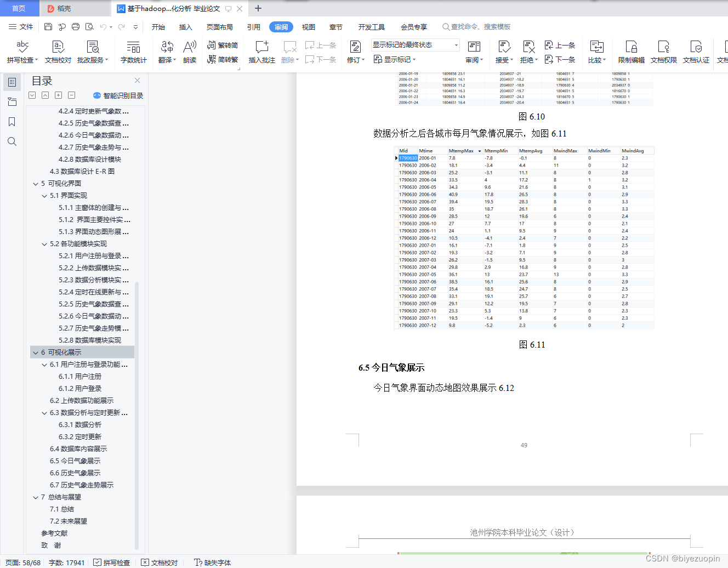
Task: Open the 显示标记 dropdown
Action: coord(395,59)
